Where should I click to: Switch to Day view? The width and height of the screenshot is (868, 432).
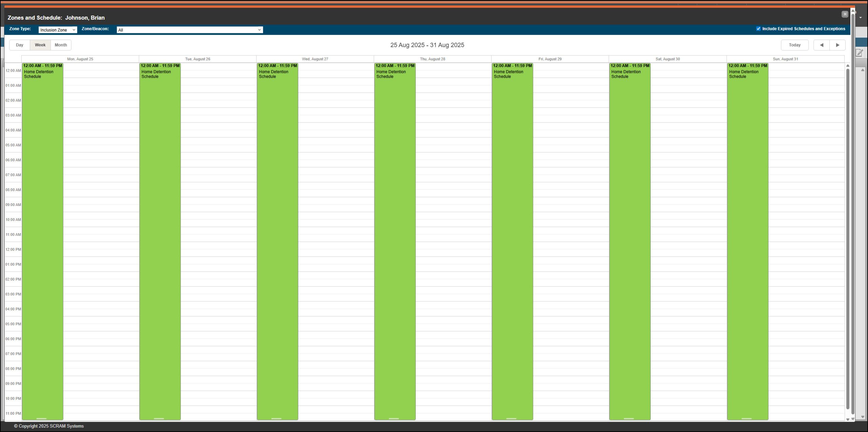click(x=20, y=45)
